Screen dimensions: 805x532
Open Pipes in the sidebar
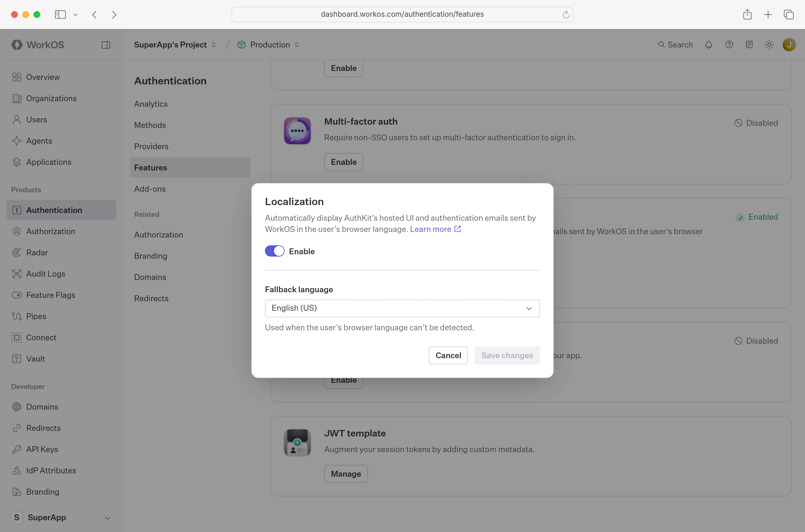coord(61,316)
